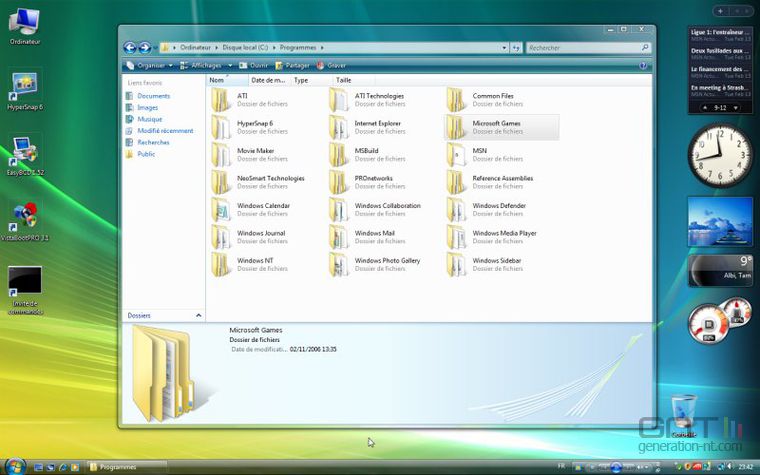Select the Windows Mail folder
Viewport: 760px width, 475px height.
366,237
